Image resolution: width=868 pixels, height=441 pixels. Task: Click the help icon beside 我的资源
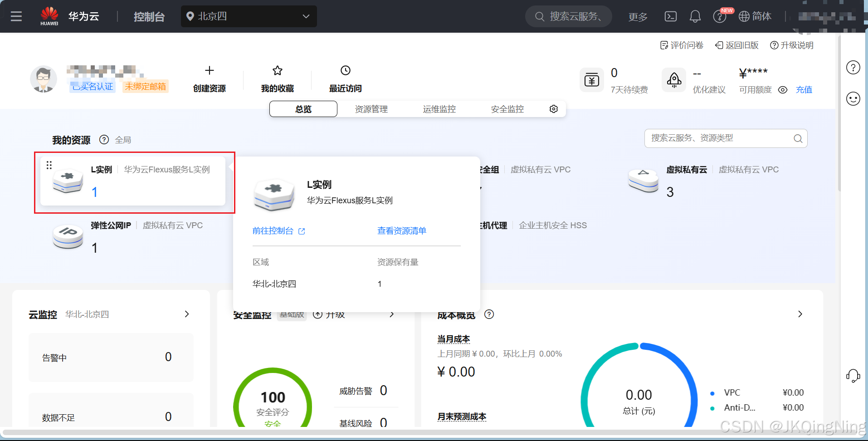pyautogui.click(x=104, y=140)
